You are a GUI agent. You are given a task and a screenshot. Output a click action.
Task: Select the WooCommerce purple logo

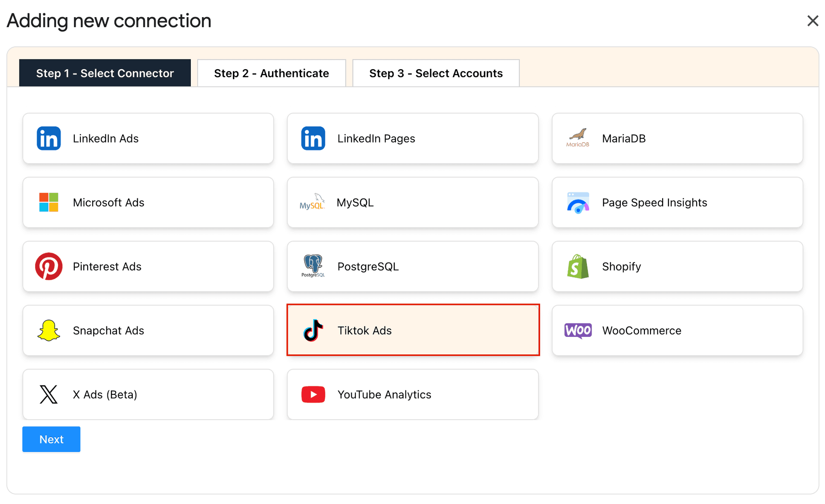click(578, 330)
